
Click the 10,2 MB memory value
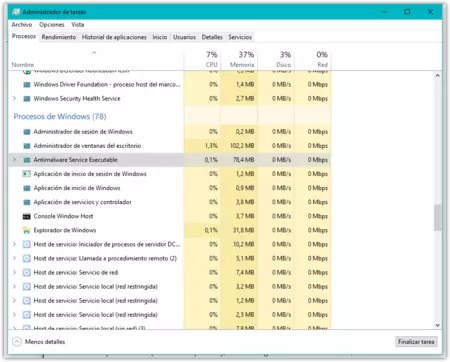pyautogui.click(x=243, y=244)
